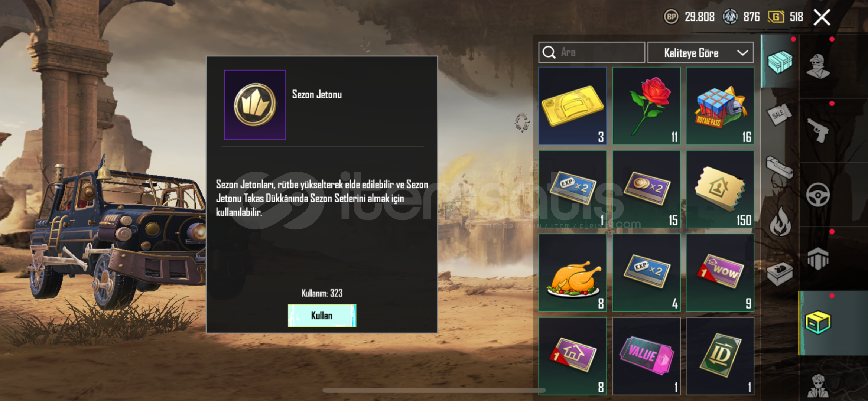Expand the Kaliteye Göre sort dropdown
Viewport: 868px width, 401px height.
click(700, 53)
